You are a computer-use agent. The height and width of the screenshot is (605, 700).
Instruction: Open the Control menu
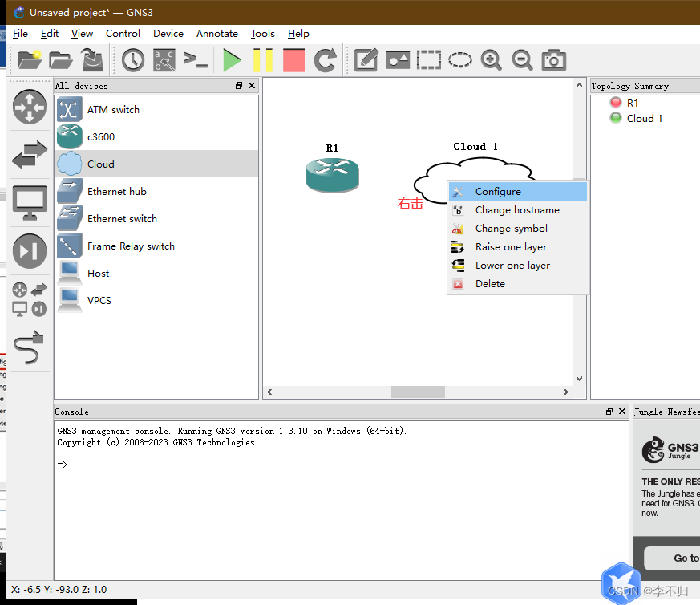tap(123, 34)
